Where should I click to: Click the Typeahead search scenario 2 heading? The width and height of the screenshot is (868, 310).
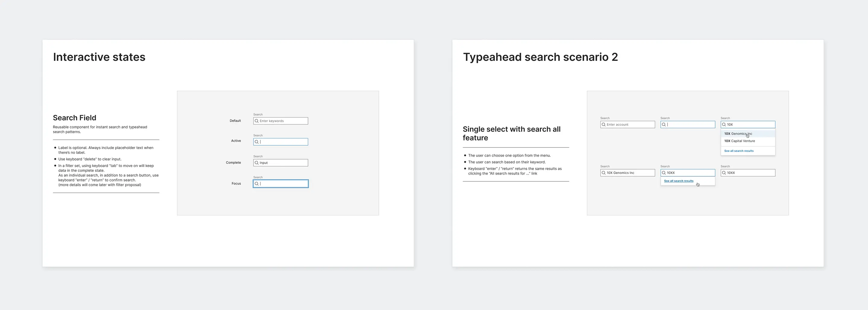click(540, 57)
